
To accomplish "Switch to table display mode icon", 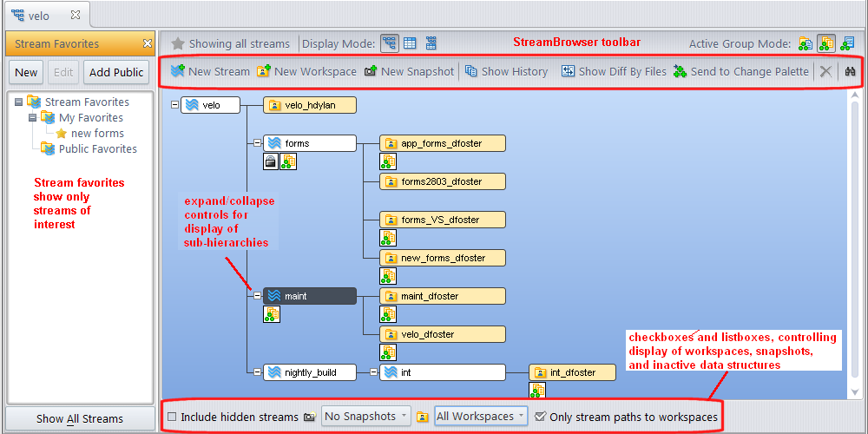I will 411,43.
